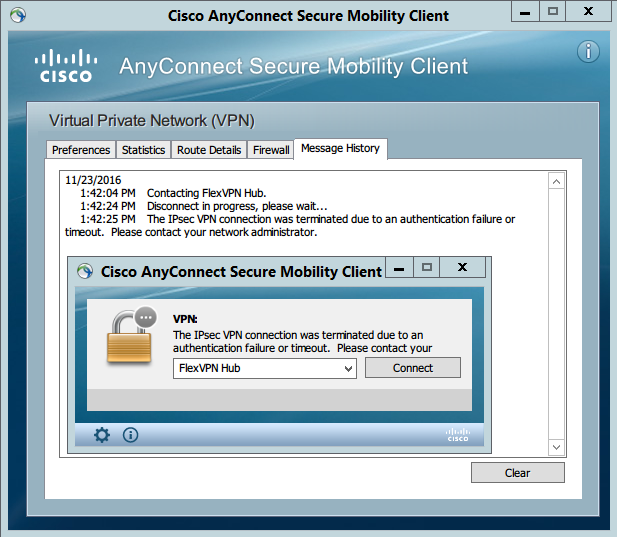
Task: Click the scrollbar down arrow
Action: (x=556, y=447)
